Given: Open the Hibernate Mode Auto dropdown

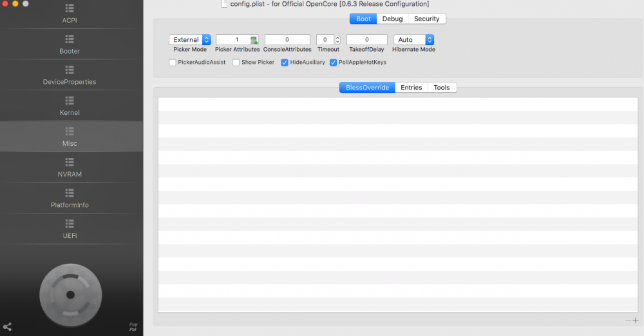Looking at the screenshot, I should (413, 40).
